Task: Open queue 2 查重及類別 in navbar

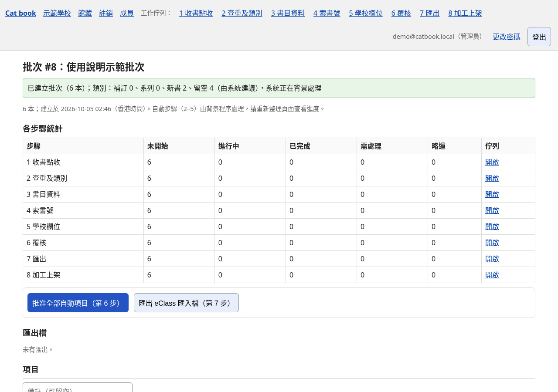Action: 242,13
